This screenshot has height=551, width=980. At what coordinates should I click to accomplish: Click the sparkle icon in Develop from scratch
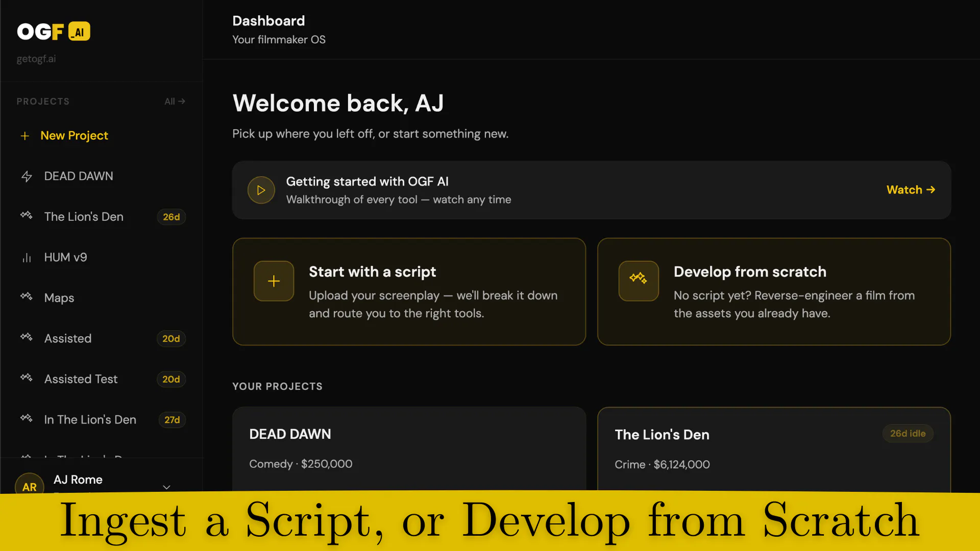click(639, 281)
